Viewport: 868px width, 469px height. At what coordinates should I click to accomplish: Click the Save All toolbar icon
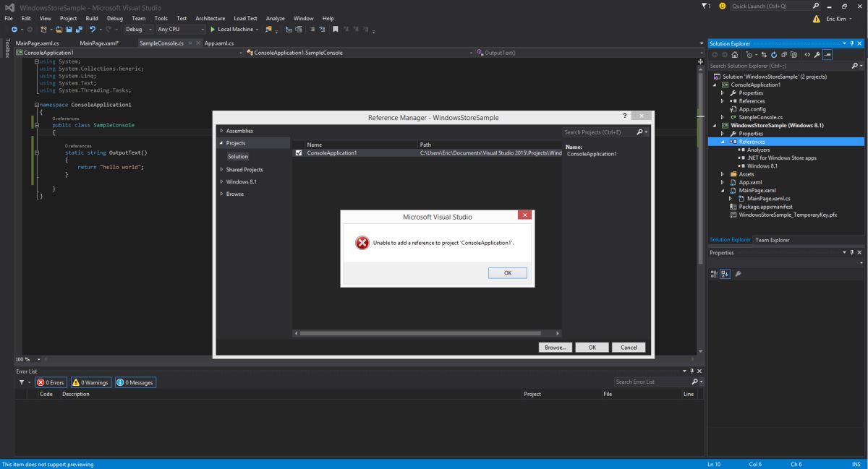(80, 30)
